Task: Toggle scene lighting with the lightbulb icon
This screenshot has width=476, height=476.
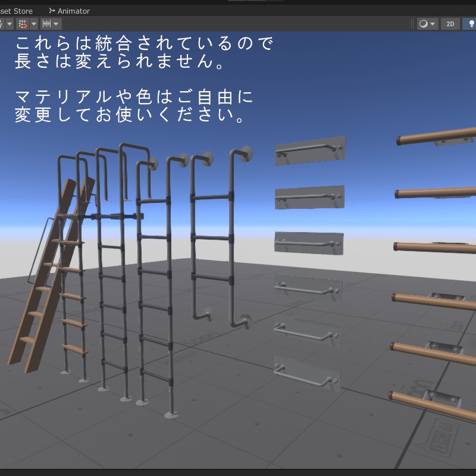Action: [x=470, y=24]
